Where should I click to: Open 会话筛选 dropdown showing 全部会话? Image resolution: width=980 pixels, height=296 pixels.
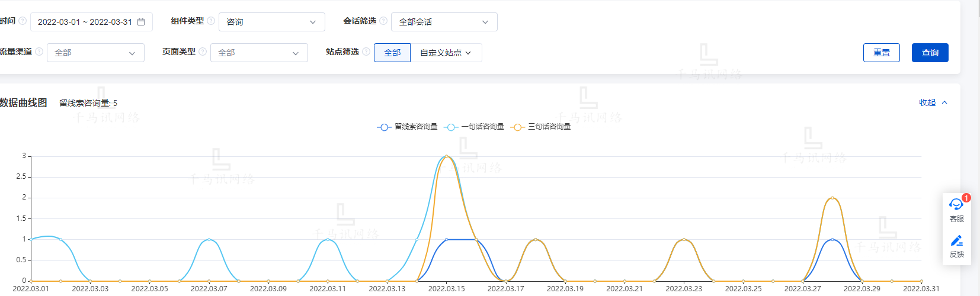(x=444, y=22)
